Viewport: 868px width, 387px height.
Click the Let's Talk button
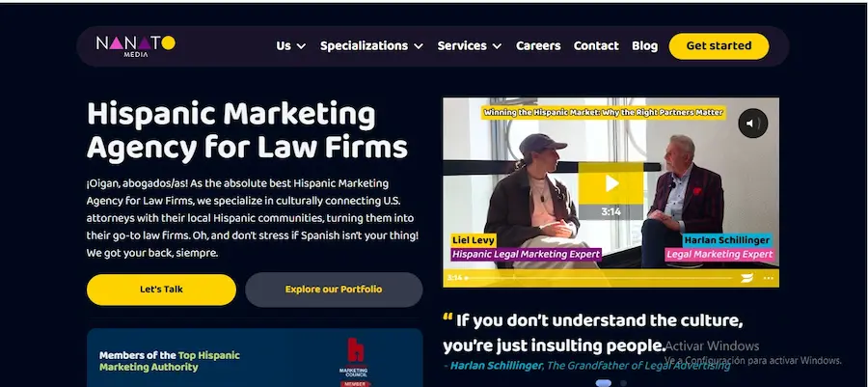pos(161,290)
